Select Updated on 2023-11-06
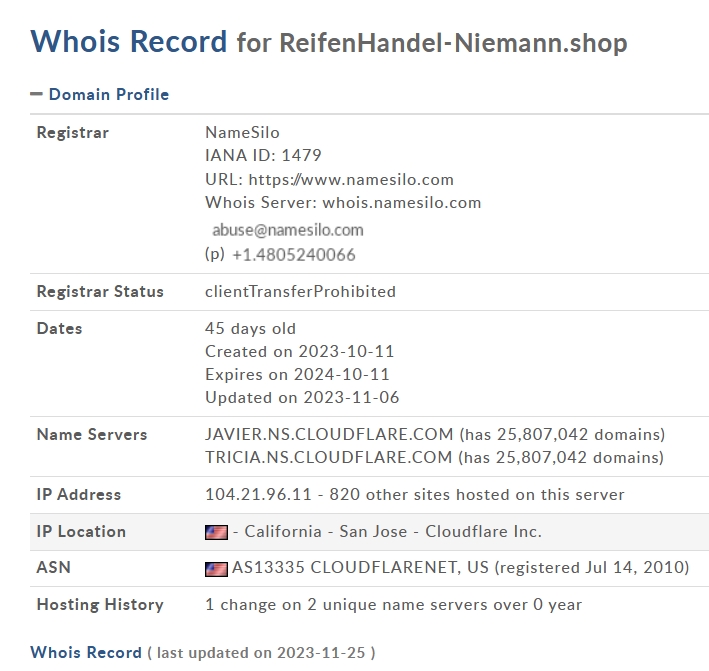The image size is (709, 671). (302, 397)
